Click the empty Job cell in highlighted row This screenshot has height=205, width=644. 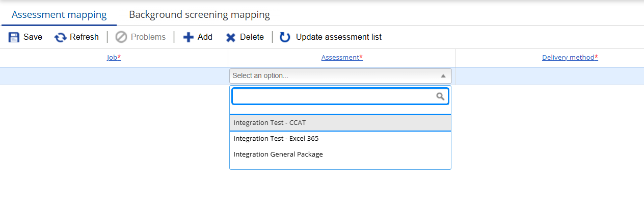click(114, 76)
